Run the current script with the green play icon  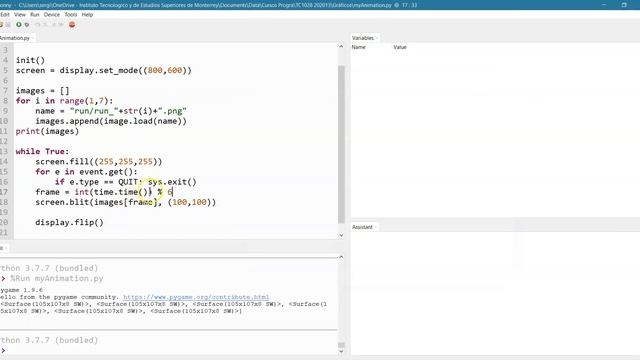click(x=18, y=24)
